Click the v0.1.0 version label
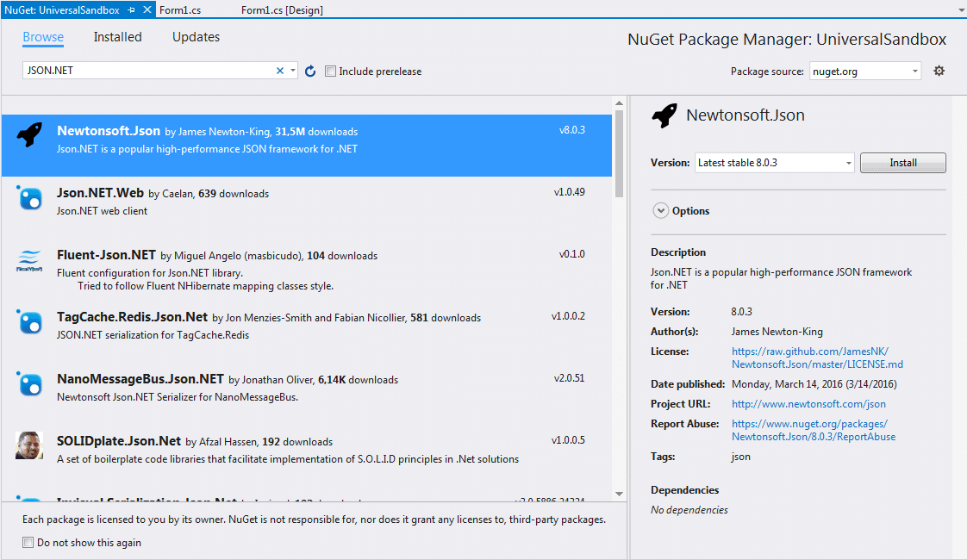This screenshot has height=560, width=967. pos(571,254)
